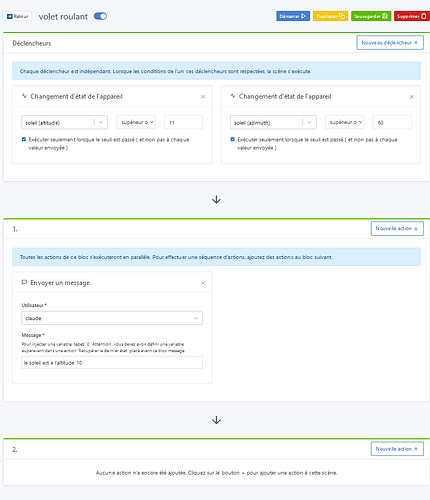Uncheck threshold checkbox for altitude trigger
This screenshot has height=500, width=430.
tap(24, 139)
